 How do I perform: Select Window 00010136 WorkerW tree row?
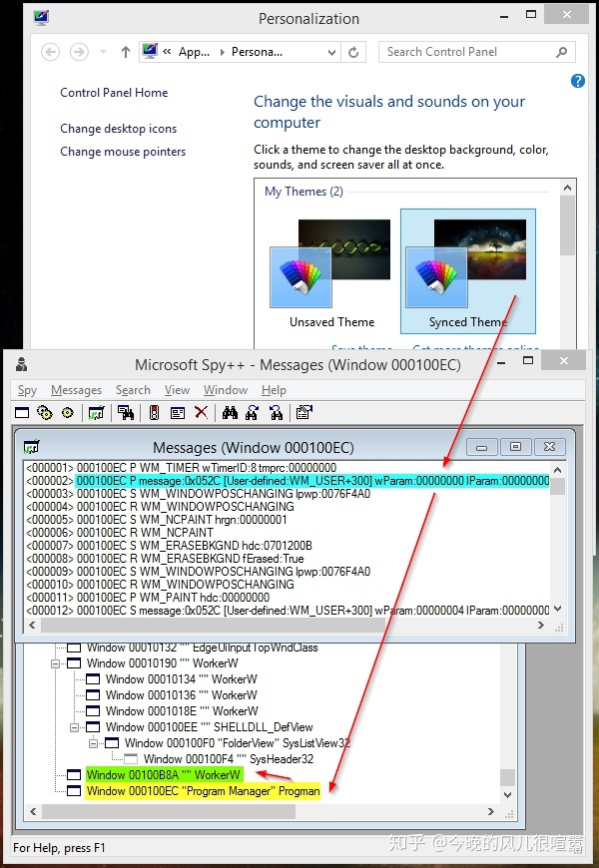[x=181, y=695]
